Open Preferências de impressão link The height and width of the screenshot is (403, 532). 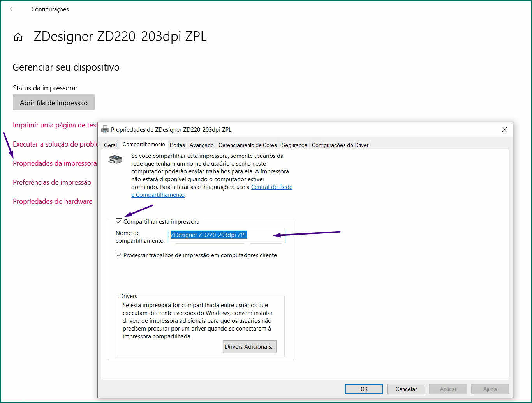52,182
